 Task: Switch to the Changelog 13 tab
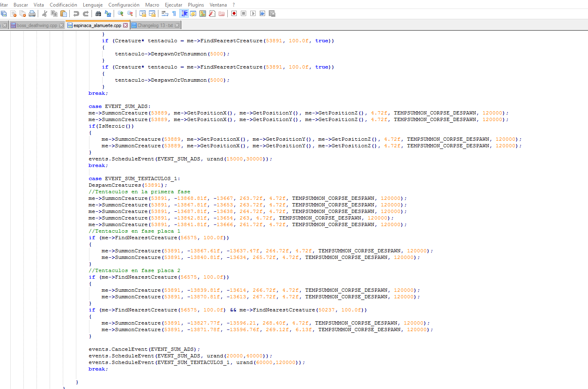pos(155,25)
